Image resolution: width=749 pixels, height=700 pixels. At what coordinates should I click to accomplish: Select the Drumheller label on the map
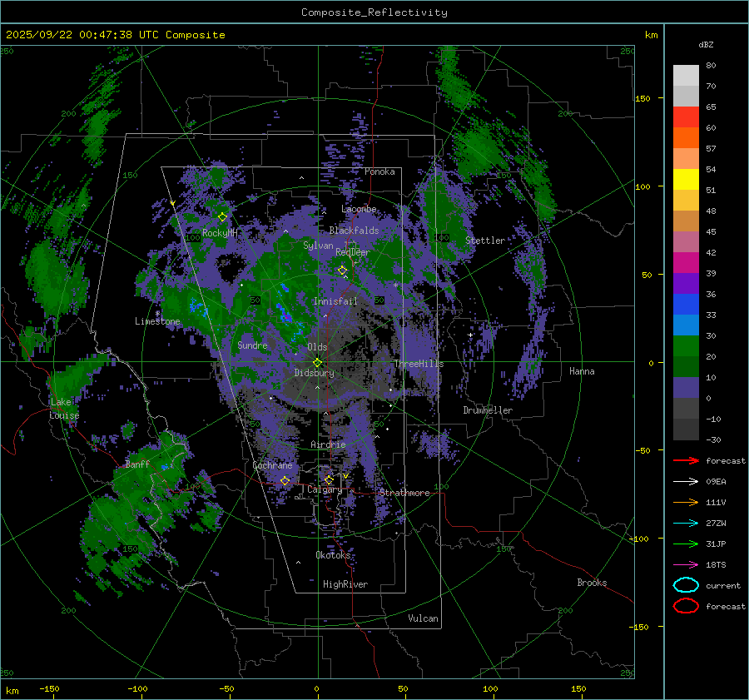(x=488, y=410)
